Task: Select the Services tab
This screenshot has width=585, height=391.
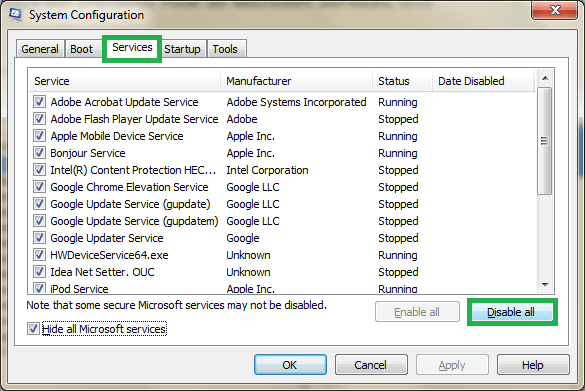Action: [132, 47]
